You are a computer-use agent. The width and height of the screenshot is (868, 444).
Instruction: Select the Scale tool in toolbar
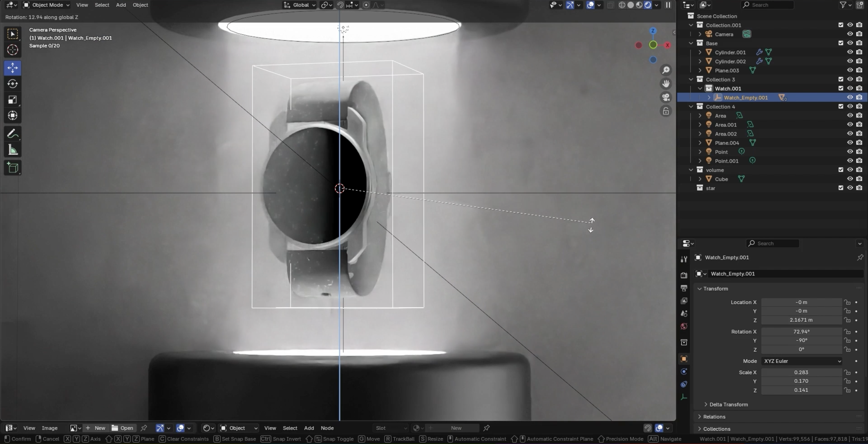point(13,100)
